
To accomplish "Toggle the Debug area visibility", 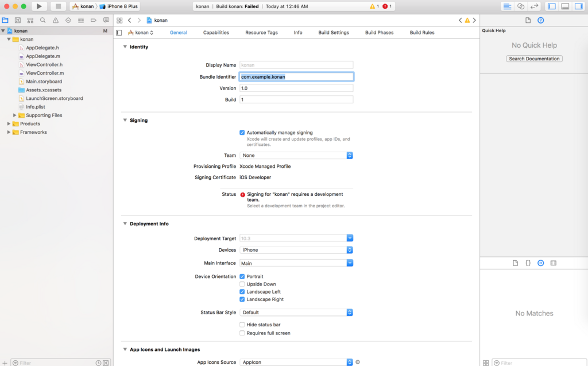I will (565, 6).
